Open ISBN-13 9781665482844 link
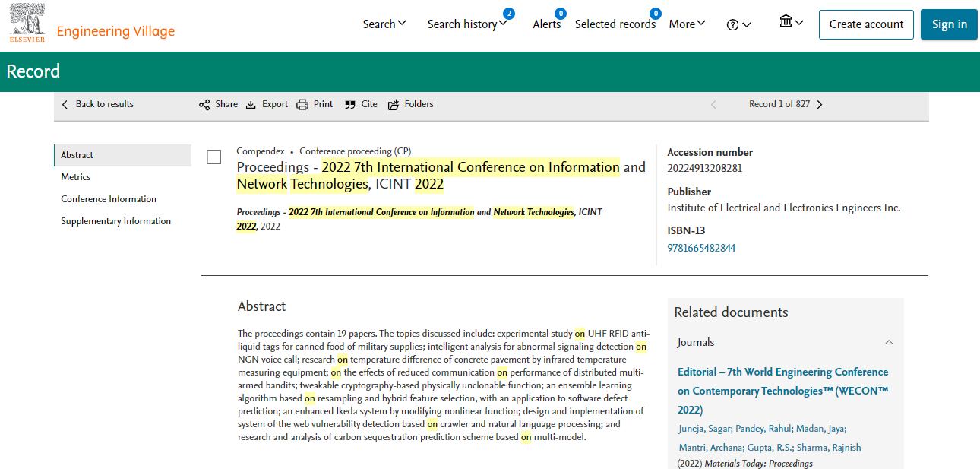 pyautogui.click(x=701, y=248)
